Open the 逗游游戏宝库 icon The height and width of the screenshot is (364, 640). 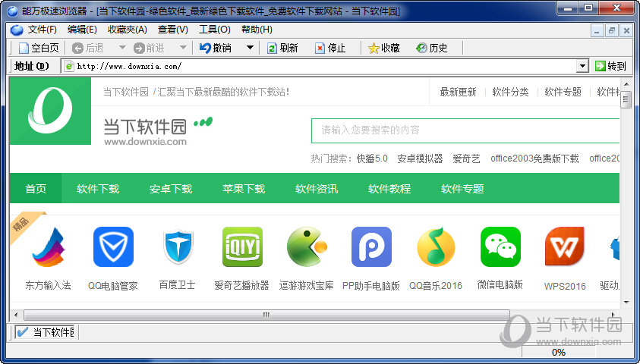(x=307, y=247)
